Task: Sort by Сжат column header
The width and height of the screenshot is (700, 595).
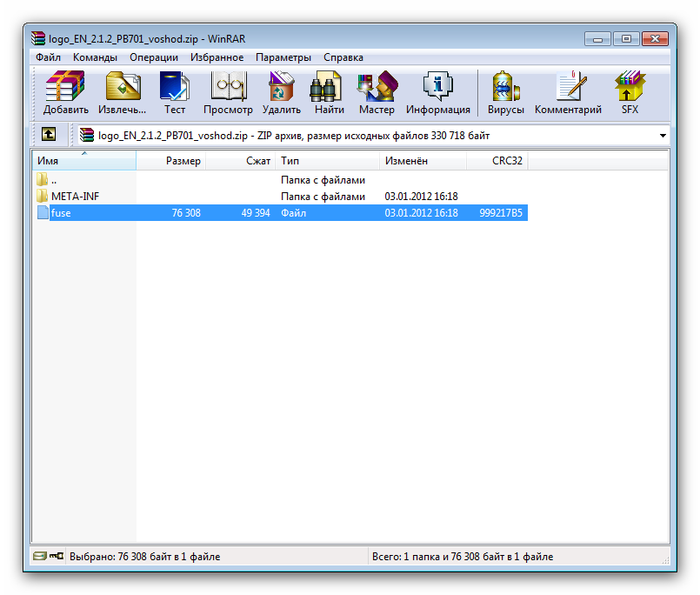Action: pyautogui.click(x=241, y=161)
